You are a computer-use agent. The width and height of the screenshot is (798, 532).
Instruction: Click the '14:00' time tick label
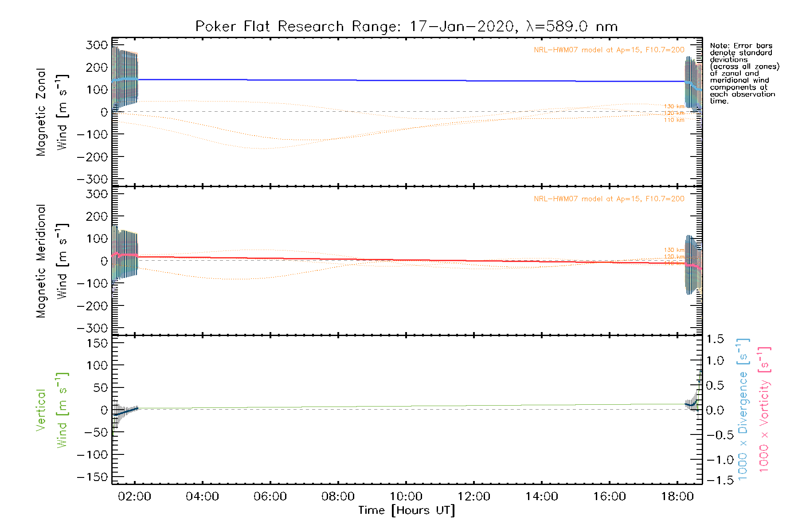[x=541, y=497]
